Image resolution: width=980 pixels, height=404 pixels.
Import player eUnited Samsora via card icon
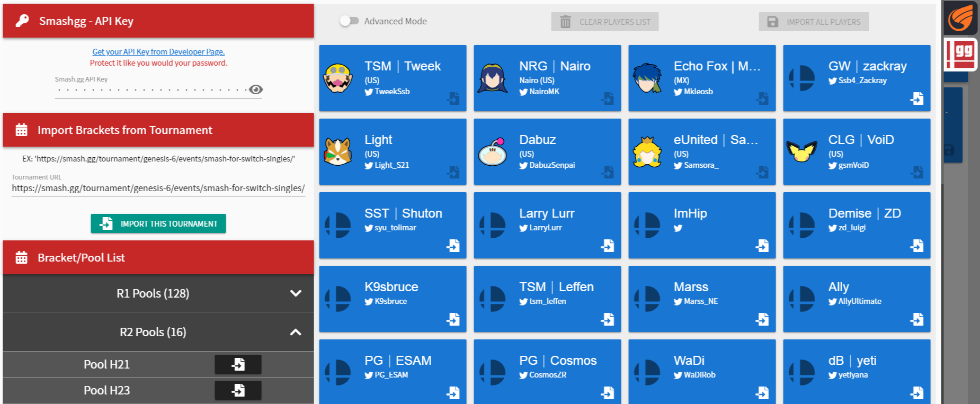[762, 172]
